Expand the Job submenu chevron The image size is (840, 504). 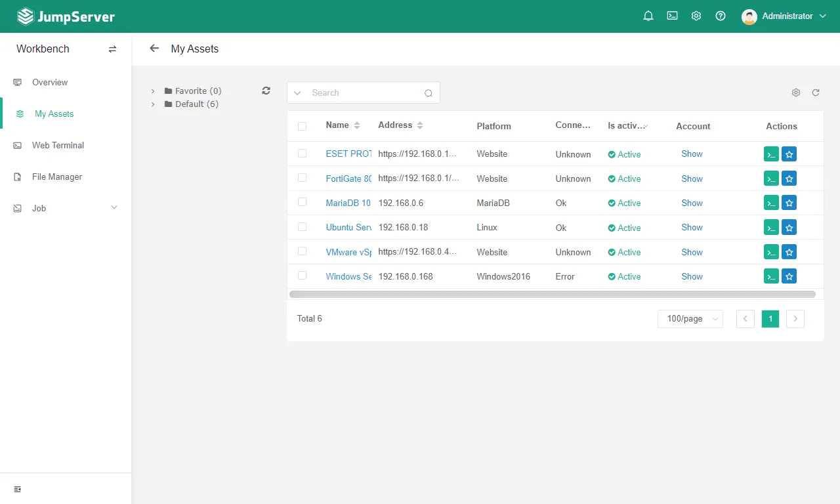(114, 208)
